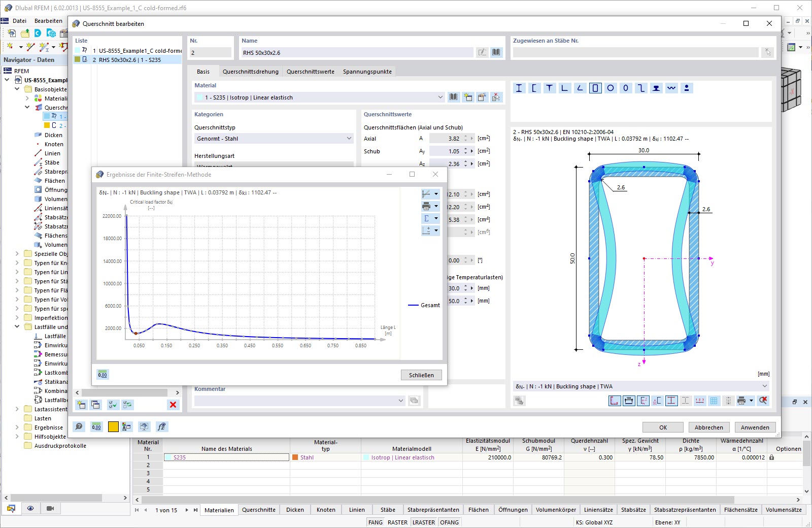Click the red X delete button in list
Image resolution: width=812 pixels, height=528 pixels.
[173, 405]
